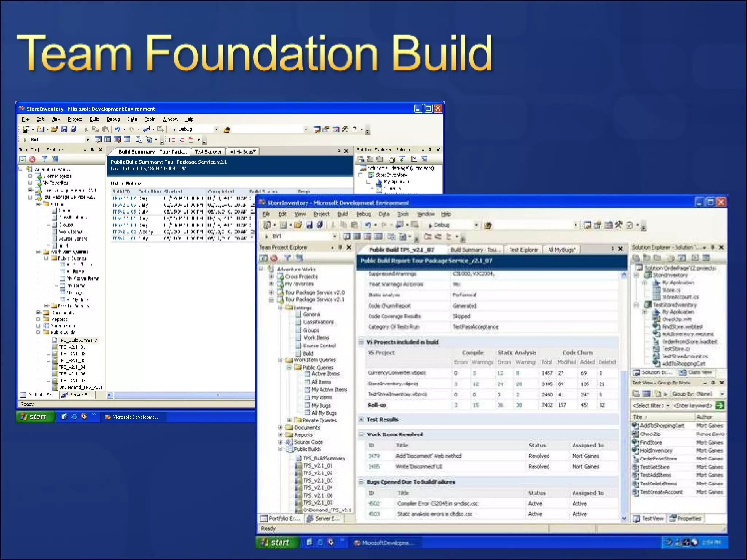Expand the Test Results section
Screen dimensions: 747x560
[x=361, y=420]
